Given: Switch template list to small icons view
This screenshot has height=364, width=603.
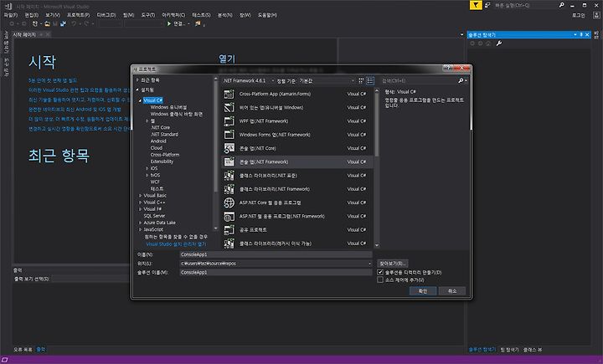Looking at the screenshot, I should tap(361, 80).
